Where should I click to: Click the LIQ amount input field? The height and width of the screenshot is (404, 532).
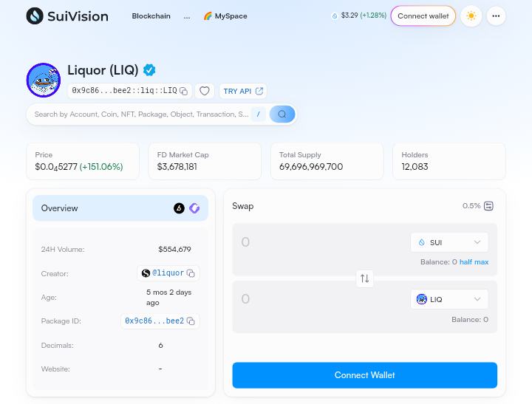pyautogui.click(x=321, y=299)
